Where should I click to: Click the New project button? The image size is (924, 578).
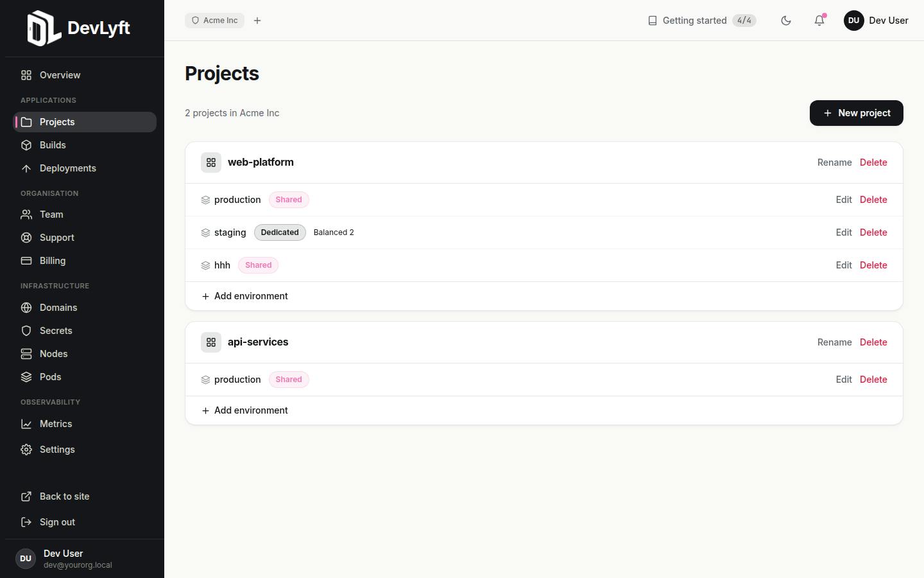coord(856,113)
